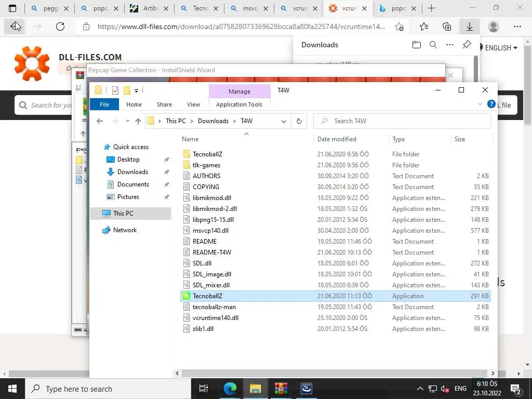
Task: Open Edge tab actions menu icon
Action: coord(12,8)
